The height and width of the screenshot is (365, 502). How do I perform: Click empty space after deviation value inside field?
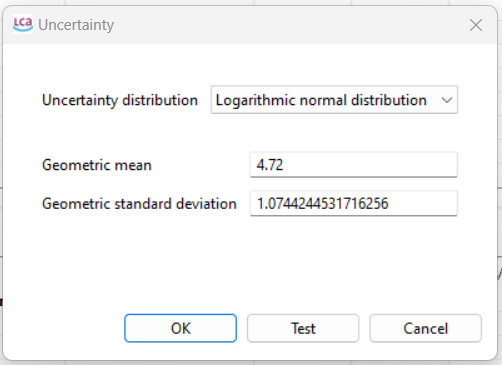423,204
